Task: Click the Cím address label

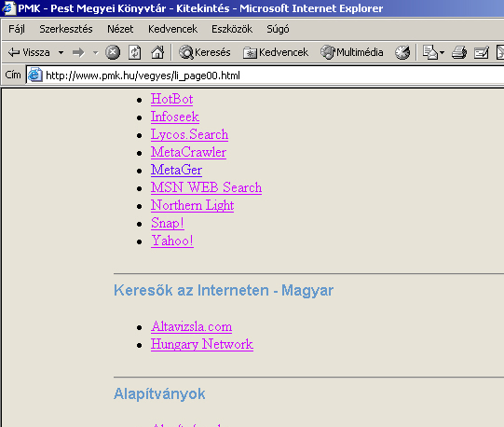Action: (x=13, y=75)
